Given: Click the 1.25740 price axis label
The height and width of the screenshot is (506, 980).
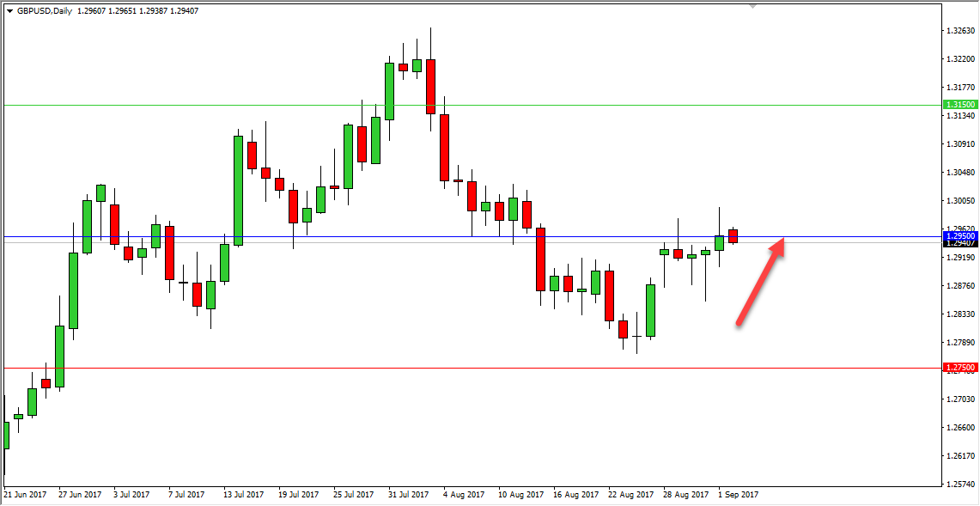Looking at the screenshot, I should point(960,485).
